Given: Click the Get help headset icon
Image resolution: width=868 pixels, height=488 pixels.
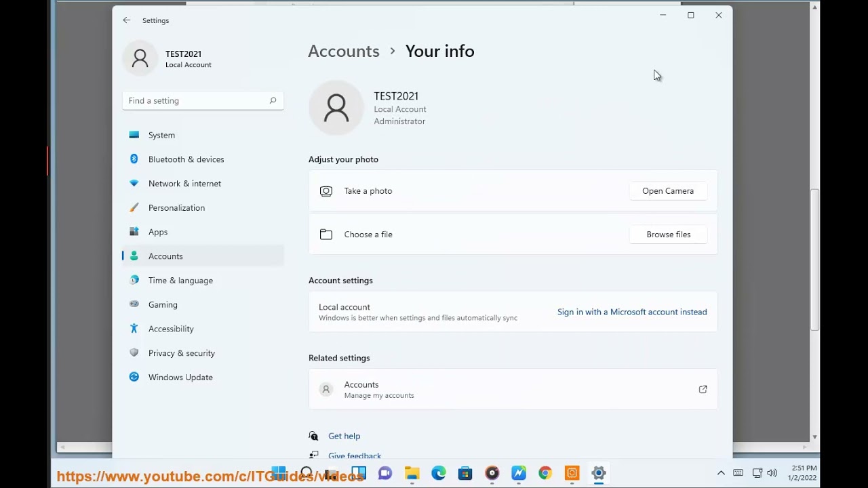Looking at the screenshot, I should (x=313, y=436).
